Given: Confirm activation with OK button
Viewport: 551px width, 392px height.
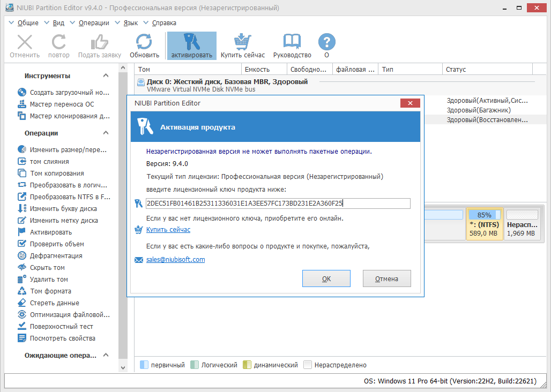Looking at the screenshot, I should click(x=326, y=278).
